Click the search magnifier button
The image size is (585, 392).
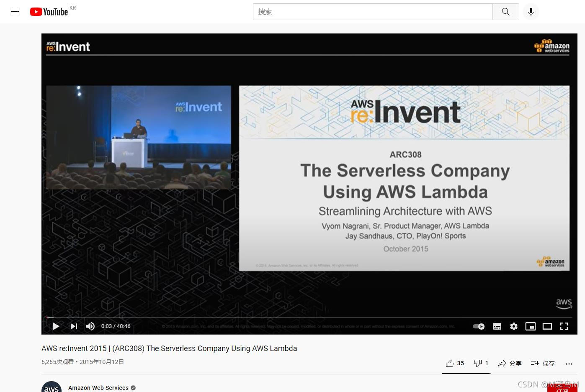click(506, 12)
